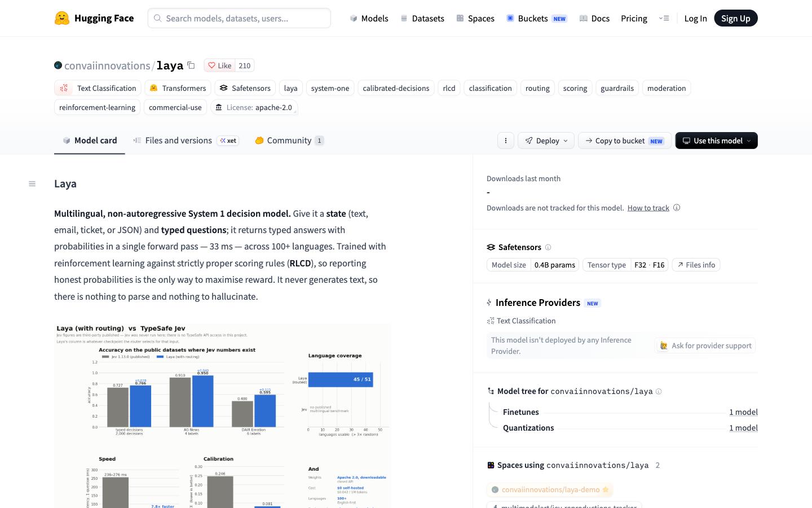Open the Finetunes 1 model link

coord(743,412)
